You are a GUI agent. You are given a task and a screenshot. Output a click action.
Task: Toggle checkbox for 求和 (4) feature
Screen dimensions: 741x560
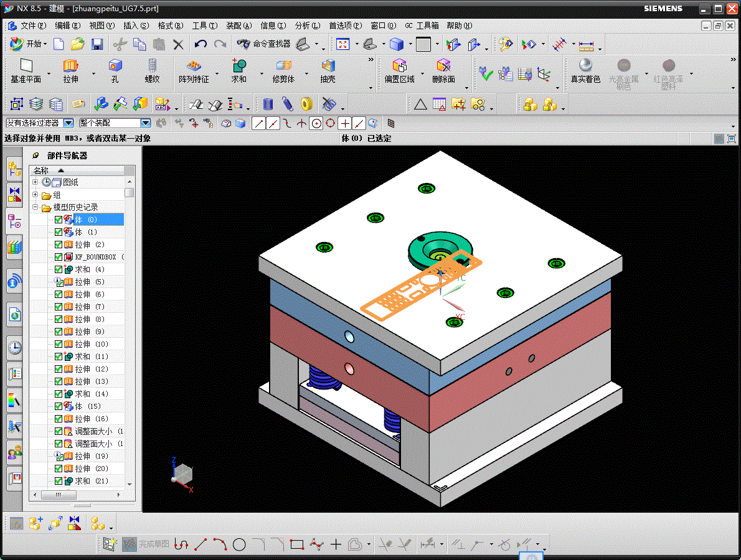(59, 269)
